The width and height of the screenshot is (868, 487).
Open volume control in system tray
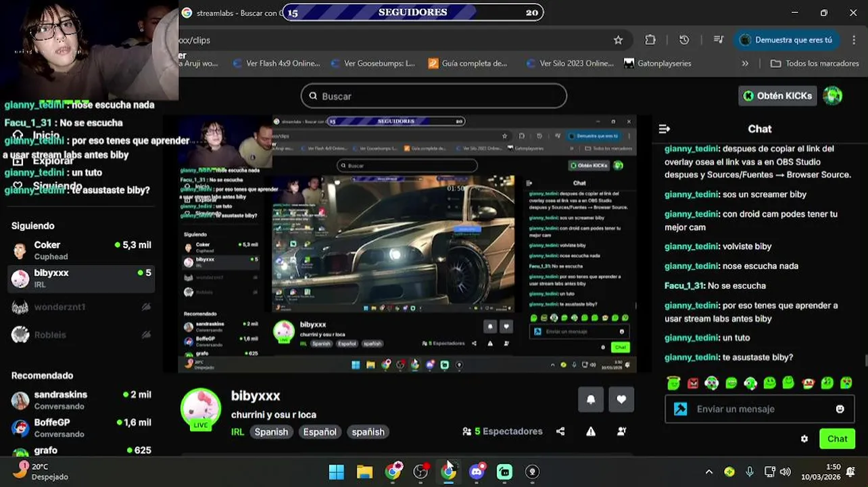point(785,472)
